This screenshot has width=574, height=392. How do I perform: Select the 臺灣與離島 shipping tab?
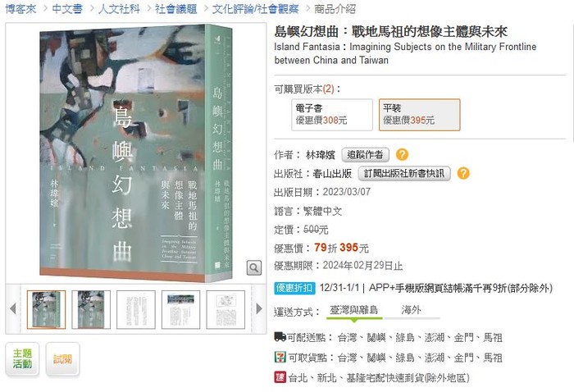click(353, 310)
